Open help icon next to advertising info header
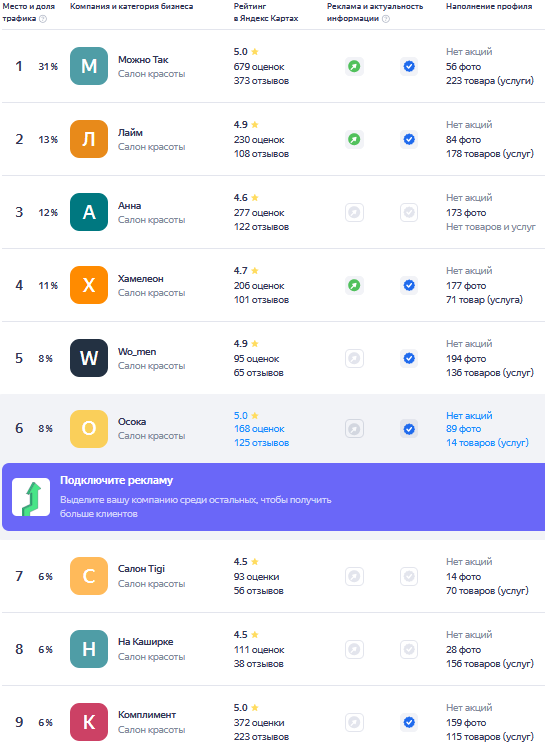Viewport: 545px width, 755px height. (x=386, y=19)
